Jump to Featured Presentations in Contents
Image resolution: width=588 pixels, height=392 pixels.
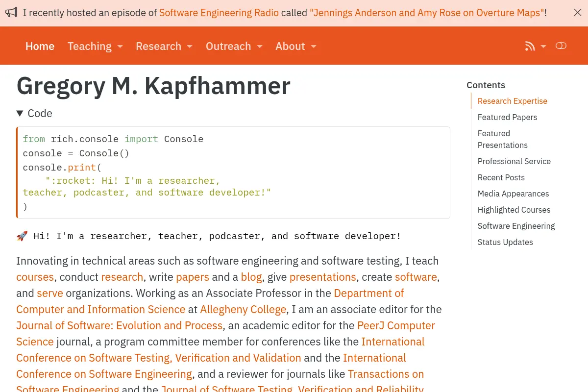point(503,139)
